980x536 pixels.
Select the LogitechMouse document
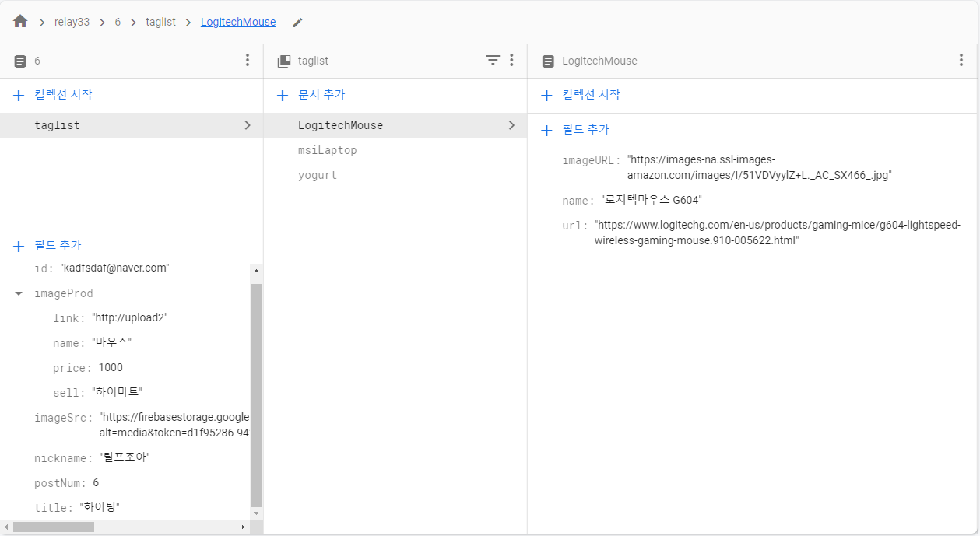[395, 125]
